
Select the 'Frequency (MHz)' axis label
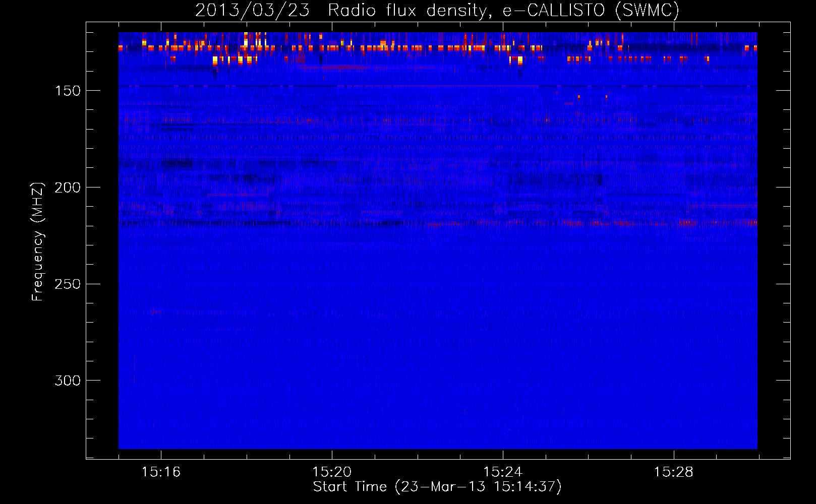[x=38, y=242]
